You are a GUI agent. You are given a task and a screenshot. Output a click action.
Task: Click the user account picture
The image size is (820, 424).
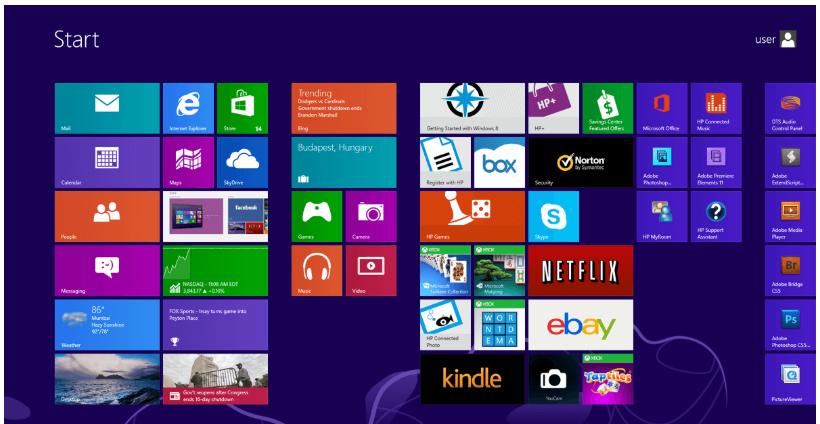pos(788,39)
